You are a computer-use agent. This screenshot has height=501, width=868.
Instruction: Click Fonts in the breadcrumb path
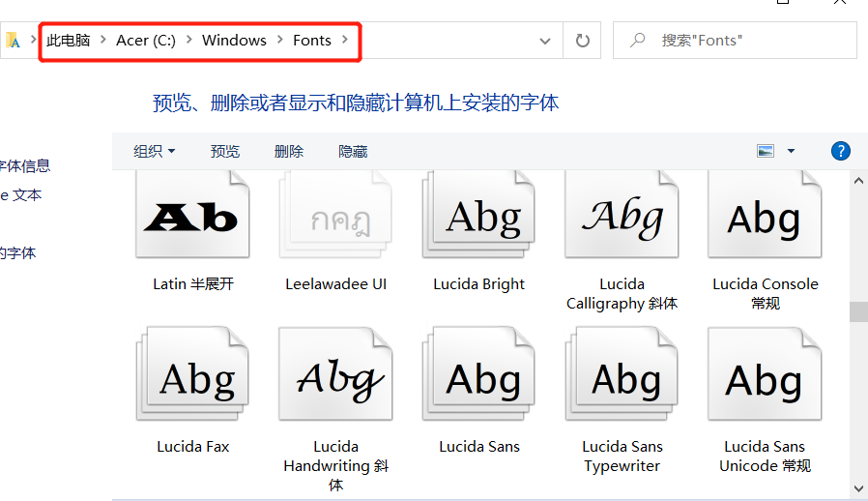click(312, 40)
